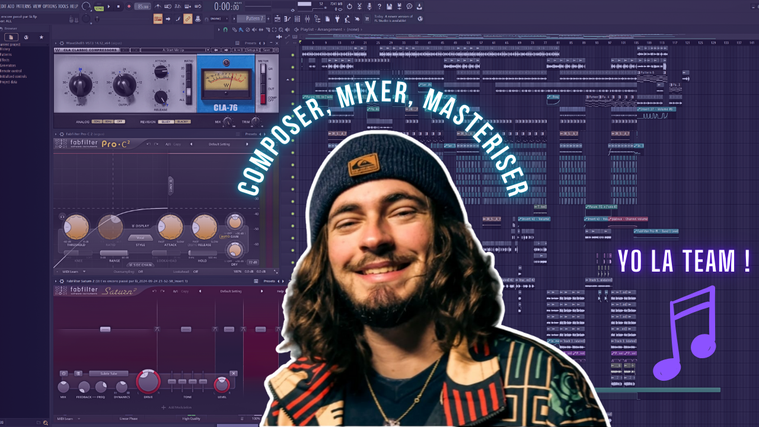759x427 pixels.
Task: Open Presets menu of the Waves plugin wrapper
Action: tap(251, 43)
